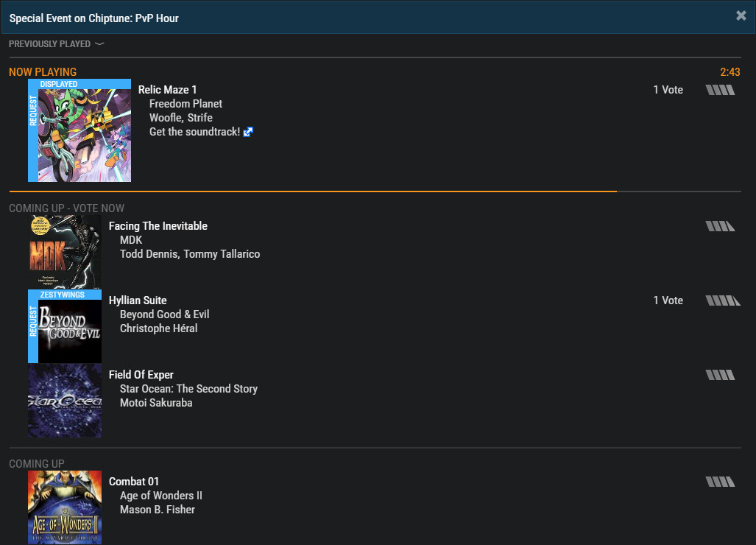The height and width of the screenshot is (545, 756).
Task: Rate Relic Maze 1 using rating bars
Action: (720, 90)
